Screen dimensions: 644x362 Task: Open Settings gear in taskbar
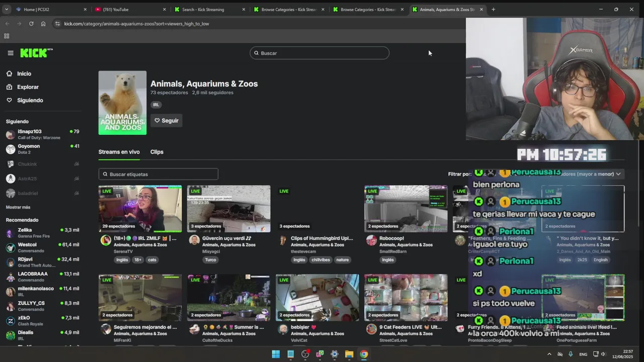335,354
